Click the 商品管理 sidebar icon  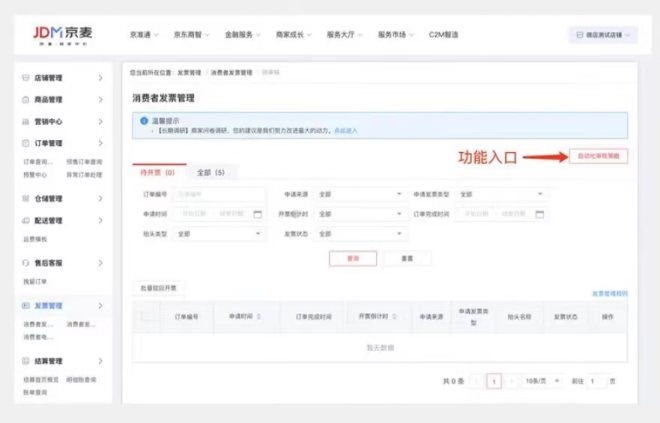coord(25,100)
